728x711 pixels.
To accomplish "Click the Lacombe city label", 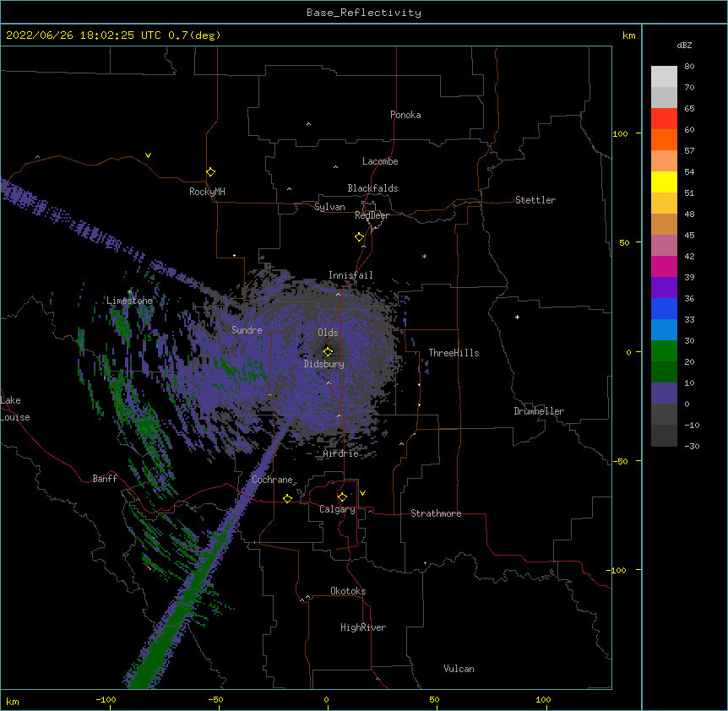I will (380, 161).
